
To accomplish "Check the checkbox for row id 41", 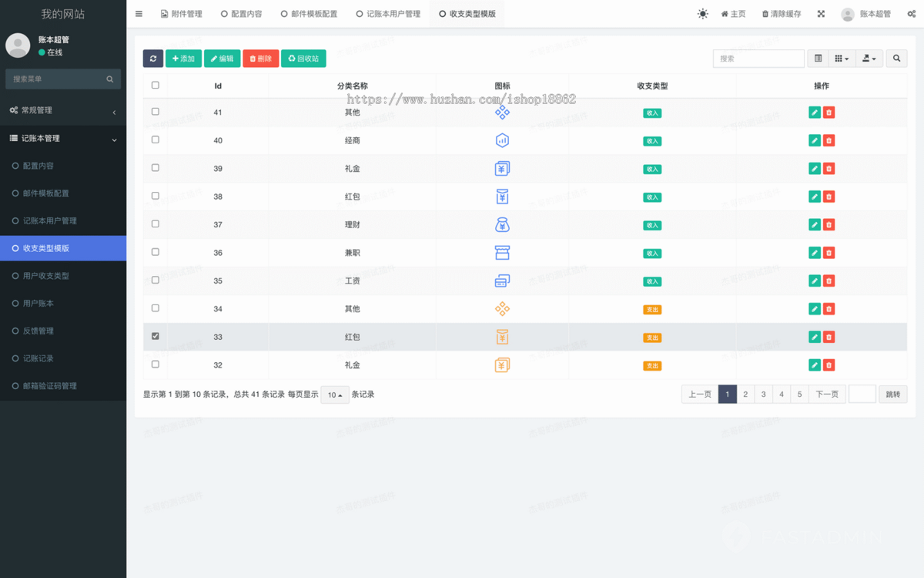I will 155,112.
